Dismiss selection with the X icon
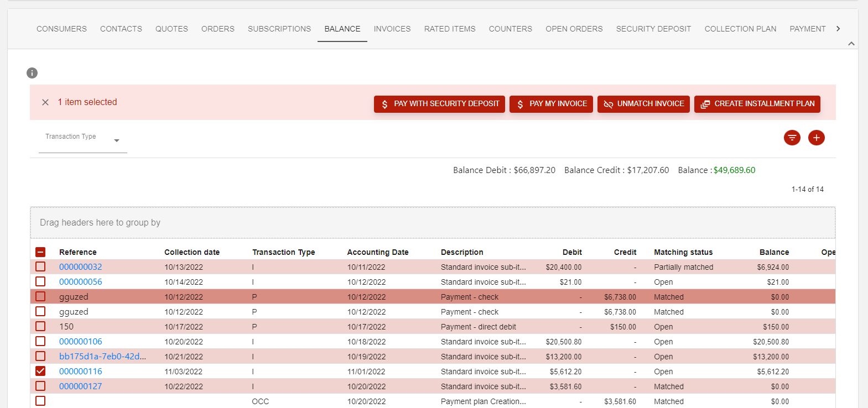Viewport: 868px width, 408px height. click(x=45, y=102)
